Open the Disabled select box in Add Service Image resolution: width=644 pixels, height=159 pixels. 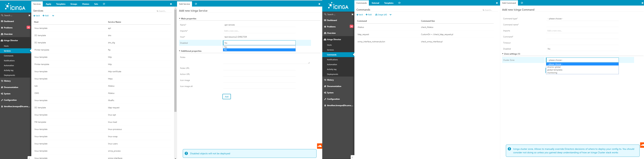(259, 43)
